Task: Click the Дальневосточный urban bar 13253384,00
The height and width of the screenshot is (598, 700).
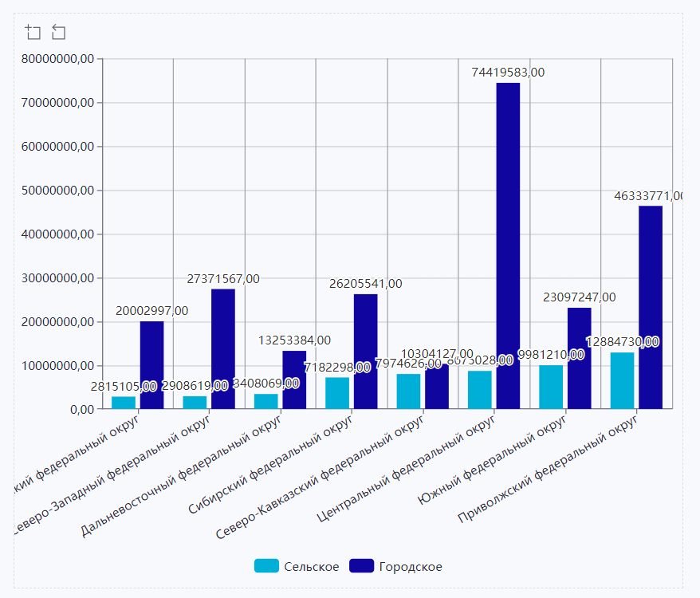Action: pos(294,380)
